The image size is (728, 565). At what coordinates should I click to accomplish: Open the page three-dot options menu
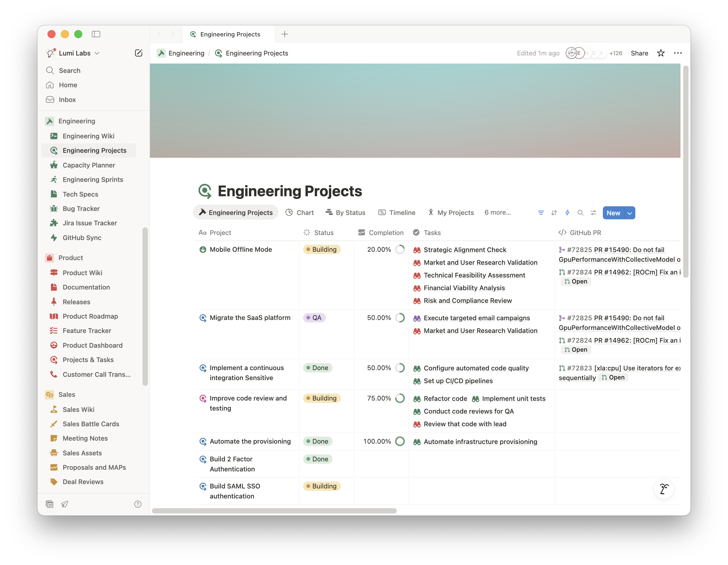[x=678, y=53]
